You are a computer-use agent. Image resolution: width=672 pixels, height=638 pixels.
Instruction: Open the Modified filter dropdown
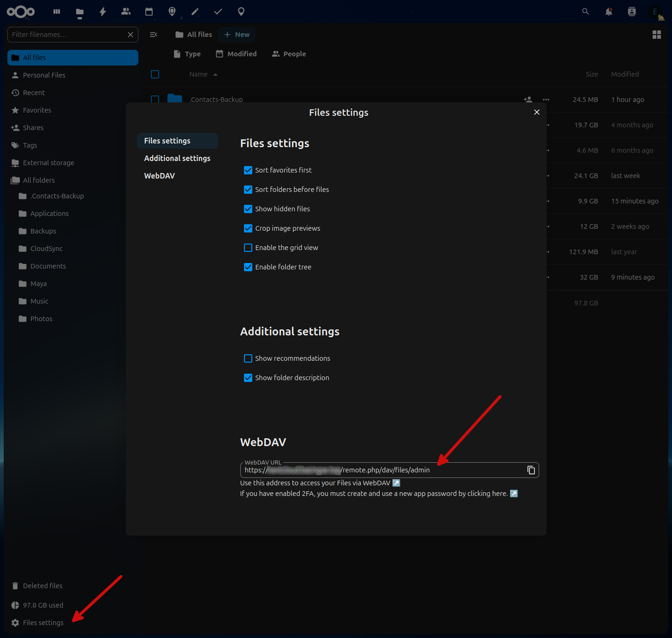click(236, 54)
